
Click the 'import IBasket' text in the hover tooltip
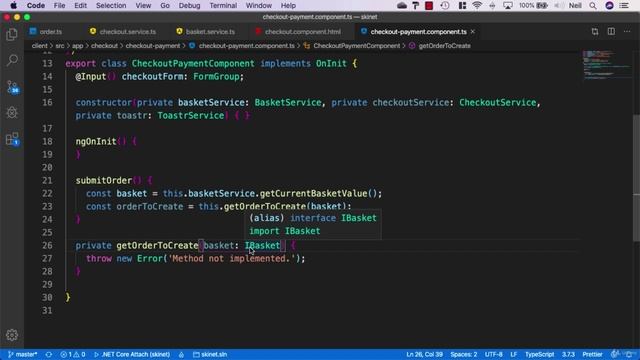coord(284,231)
